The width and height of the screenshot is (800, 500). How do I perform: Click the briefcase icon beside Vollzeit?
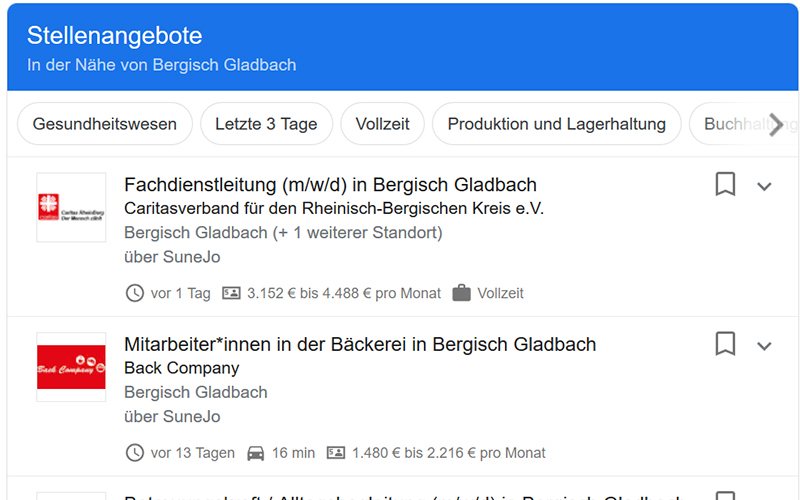(461, 293)
